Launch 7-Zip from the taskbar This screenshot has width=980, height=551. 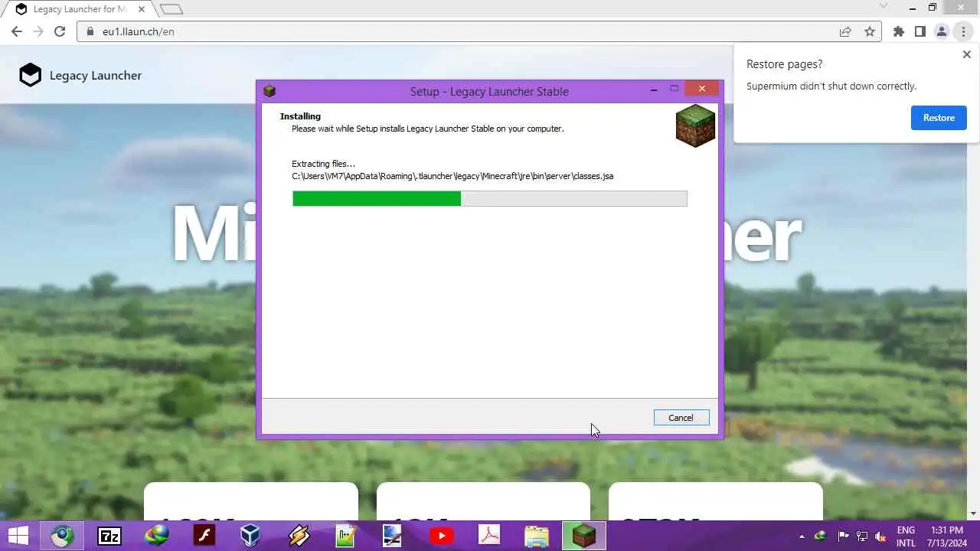(109, 536)
